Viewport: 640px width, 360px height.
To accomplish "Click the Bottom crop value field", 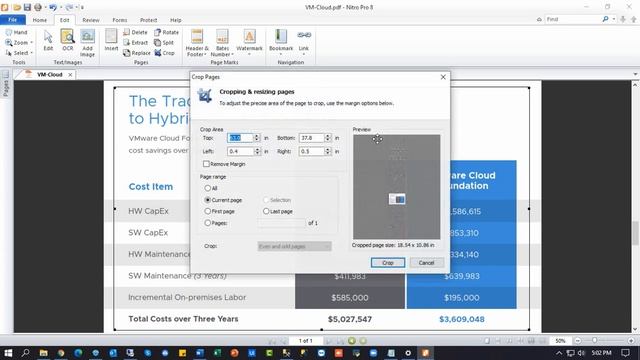I will [x=312, y=138].
